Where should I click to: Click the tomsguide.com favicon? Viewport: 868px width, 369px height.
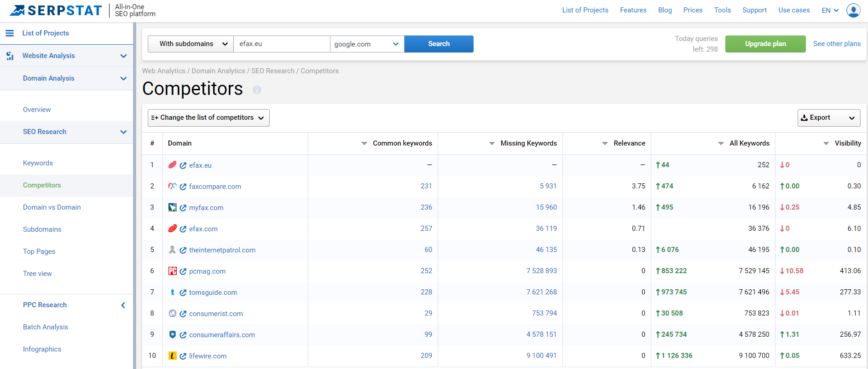click(173, 292)
